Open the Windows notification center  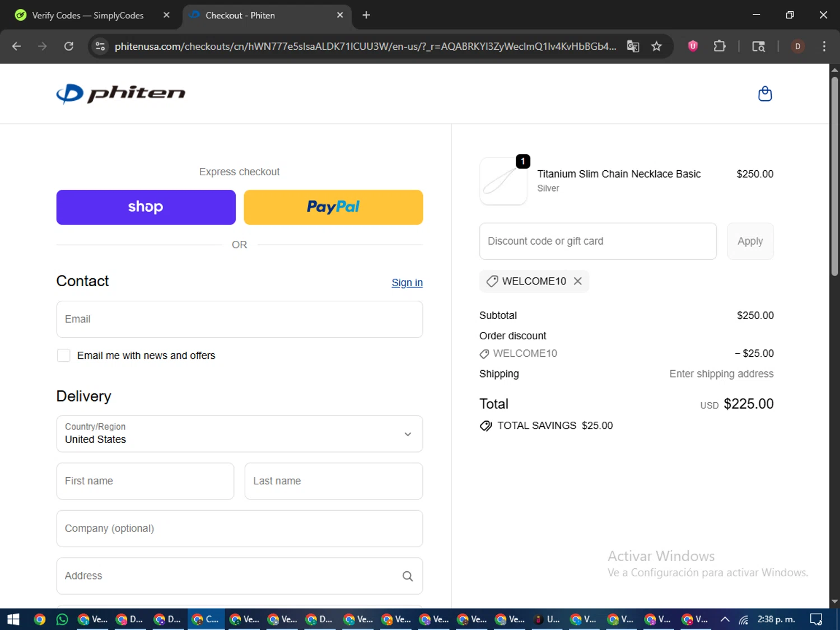[816, 619]
